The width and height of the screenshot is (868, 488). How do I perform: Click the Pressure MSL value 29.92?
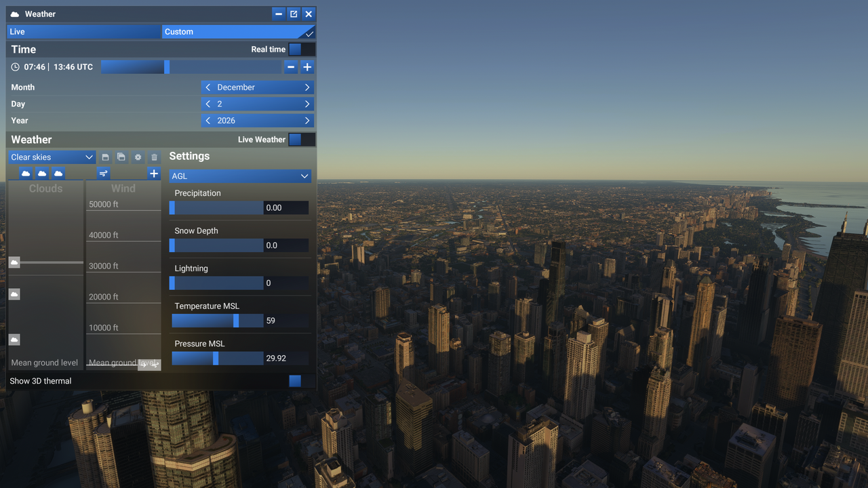point(286,359)
